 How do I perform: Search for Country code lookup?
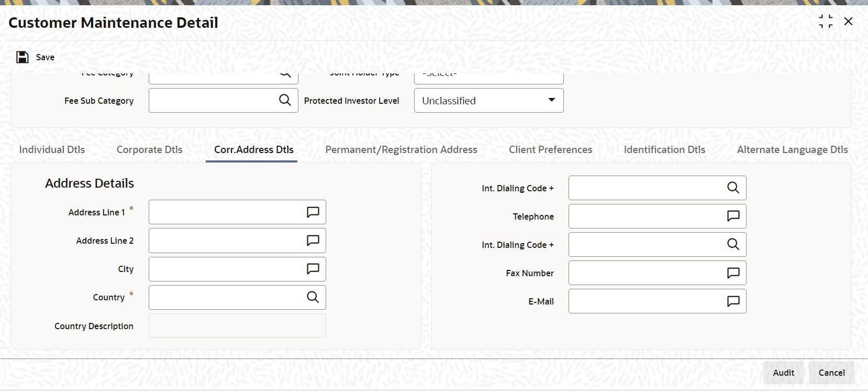[x=313, y=297]
